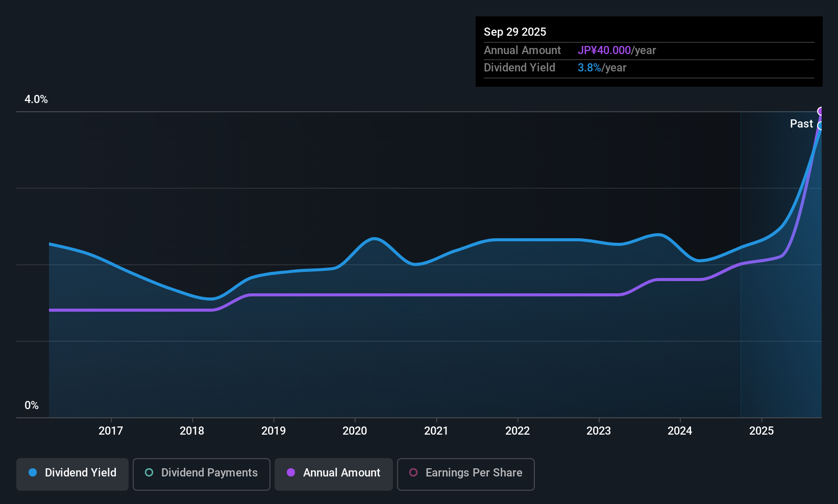Enable the Dividend Payments series
Screen dimensions: 838x504
tap(201, 474)
